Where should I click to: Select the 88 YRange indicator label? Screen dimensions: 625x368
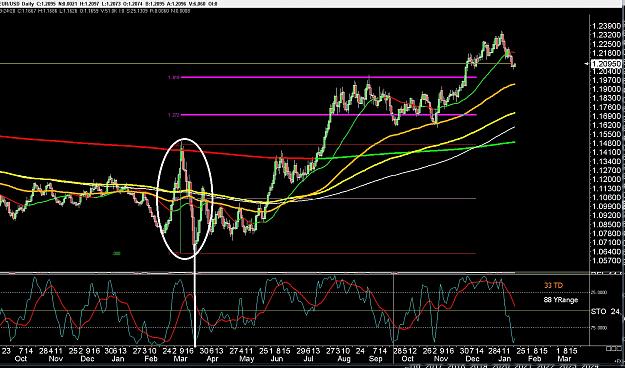[560, 299]
